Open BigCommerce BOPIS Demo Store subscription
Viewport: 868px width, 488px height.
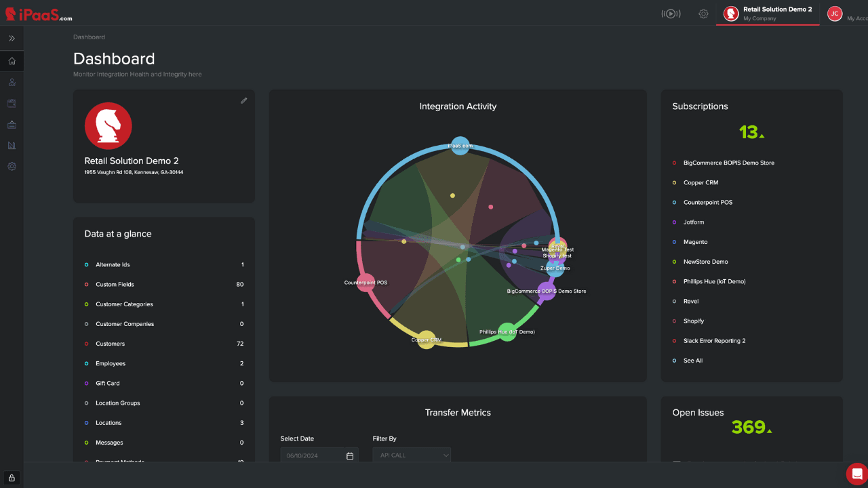point(728,163)
